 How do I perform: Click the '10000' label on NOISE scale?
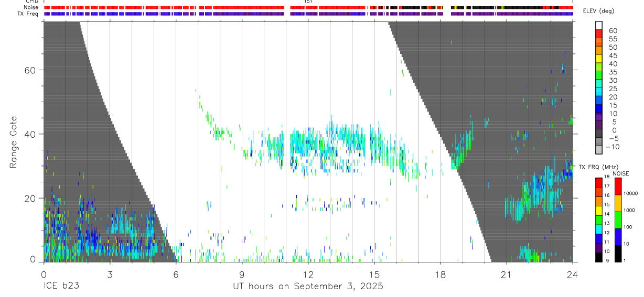point(631,193)
